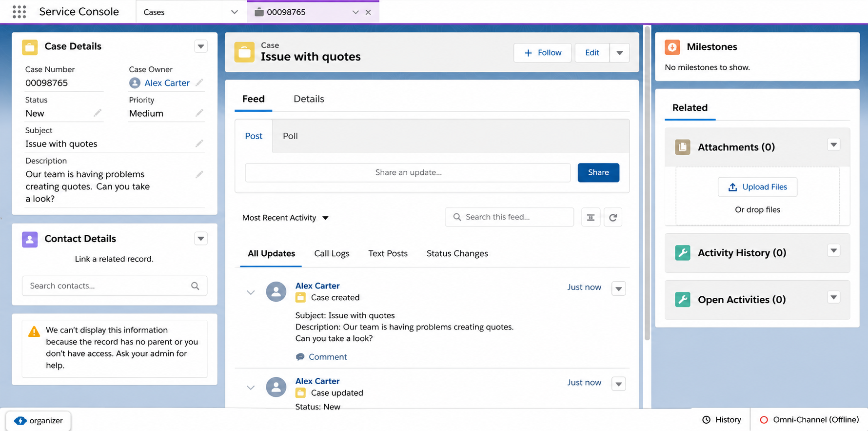Click the Share button
The image size is (868, 431).
pyautogui.click(x=598, y=172)
